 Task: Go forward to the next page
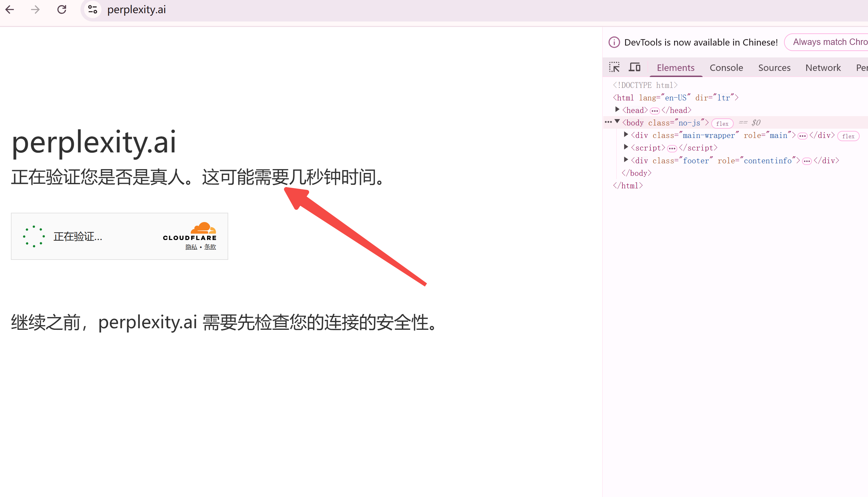point(36,10)
